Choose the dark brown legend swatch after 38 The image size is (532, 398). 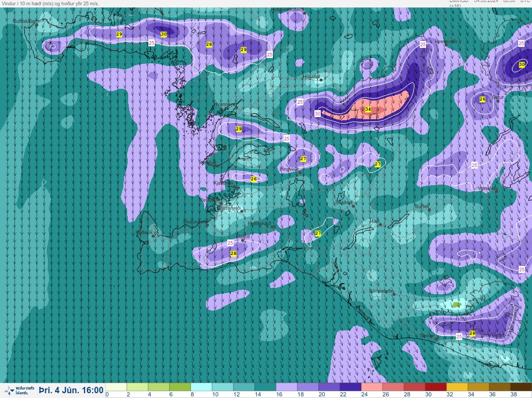click(x=521, y=387)
